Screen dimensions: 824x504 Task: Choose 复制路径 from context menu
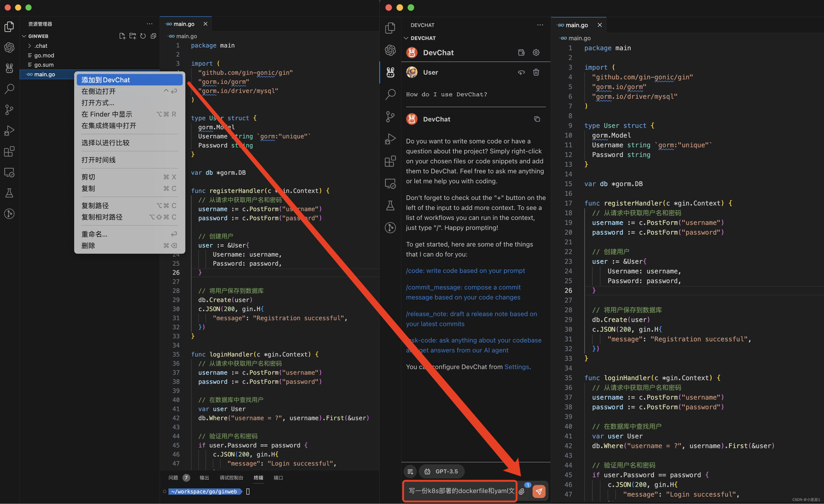pyautogui.click(x=95, y=206)
